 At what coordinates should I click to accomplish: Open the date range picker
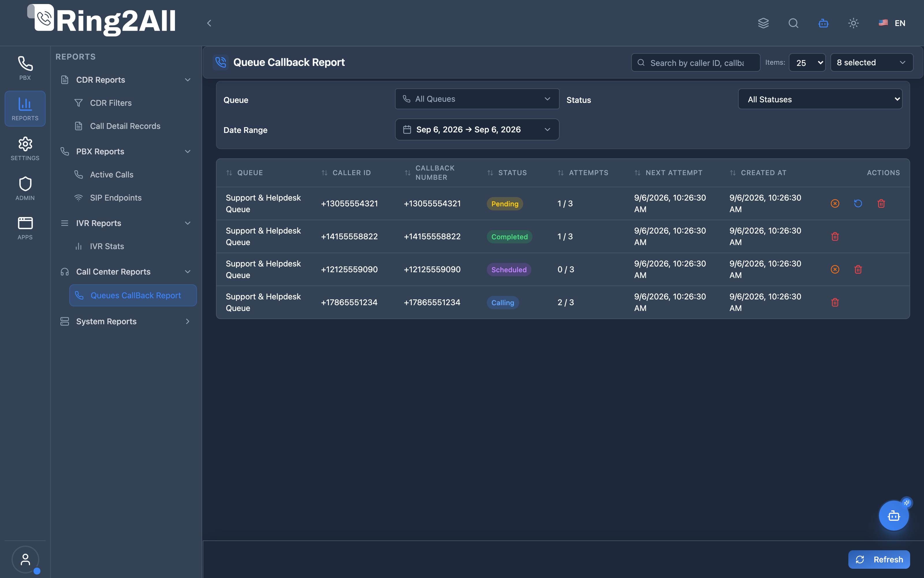click(x=477, y=129)
